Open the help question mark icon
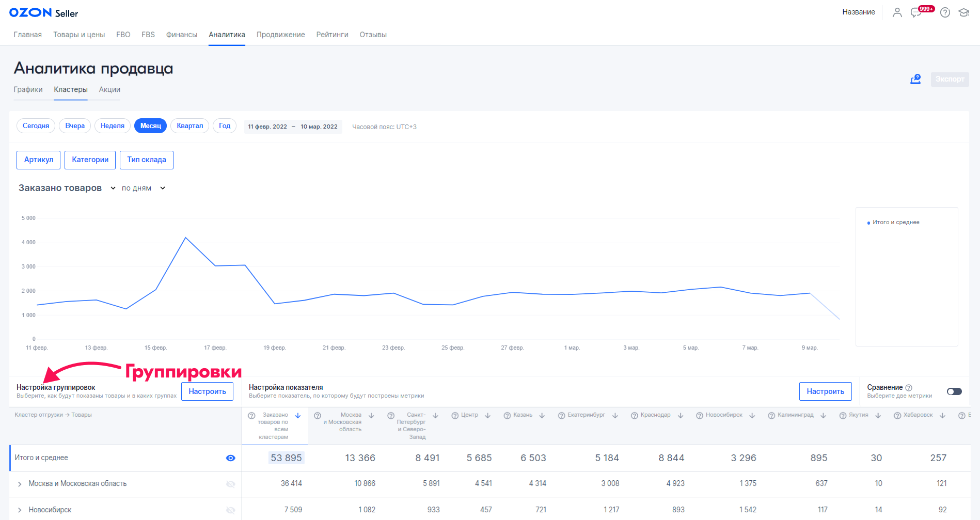Image resolution: width=980 pixels, height=520 pixels. click(x=945, y=12)
